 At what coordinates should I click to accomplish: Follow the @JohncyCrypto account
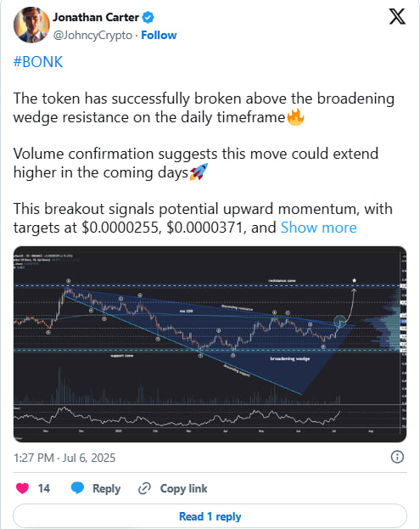pyautogui.click(x=159, y=35)
